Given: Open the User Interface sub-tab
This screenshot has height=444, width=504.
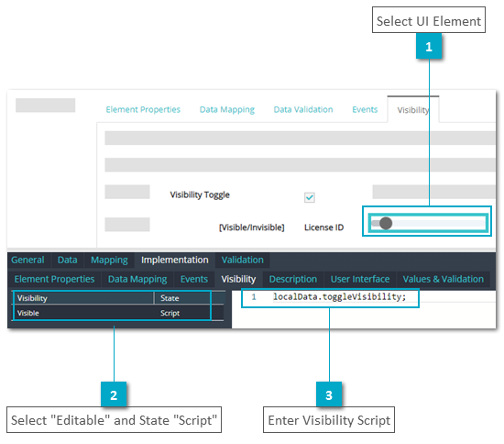Looking at the screenshot, I should click(360, 279).
